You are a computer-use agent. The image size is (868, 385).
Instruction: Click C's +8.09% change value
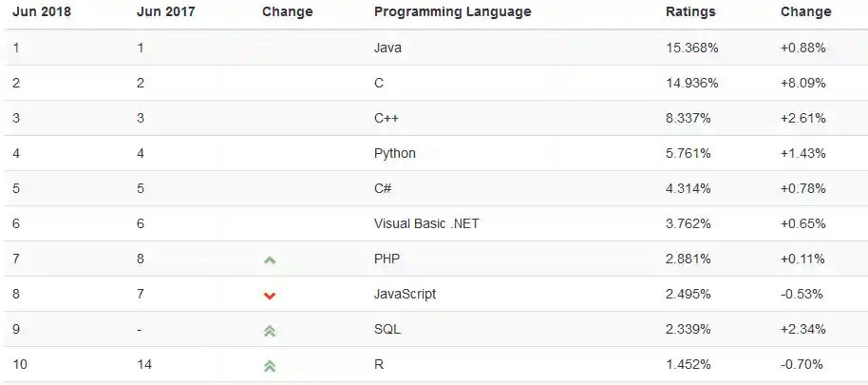click(803, 83)
